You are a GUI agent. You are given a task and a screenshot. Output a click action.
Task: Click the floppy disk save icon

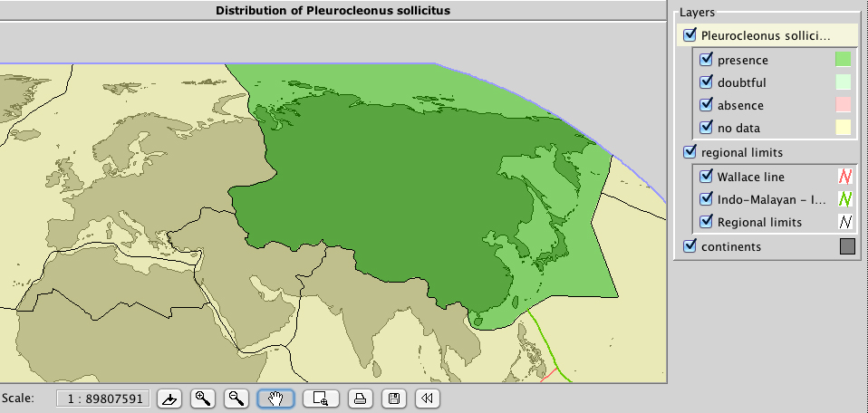coord(393,399)
